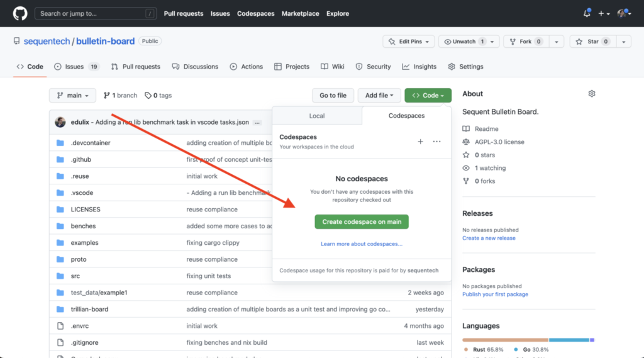Click the About section gear icon
The height and width of the screenshot is (358, 644).
[x=591, y=94]
